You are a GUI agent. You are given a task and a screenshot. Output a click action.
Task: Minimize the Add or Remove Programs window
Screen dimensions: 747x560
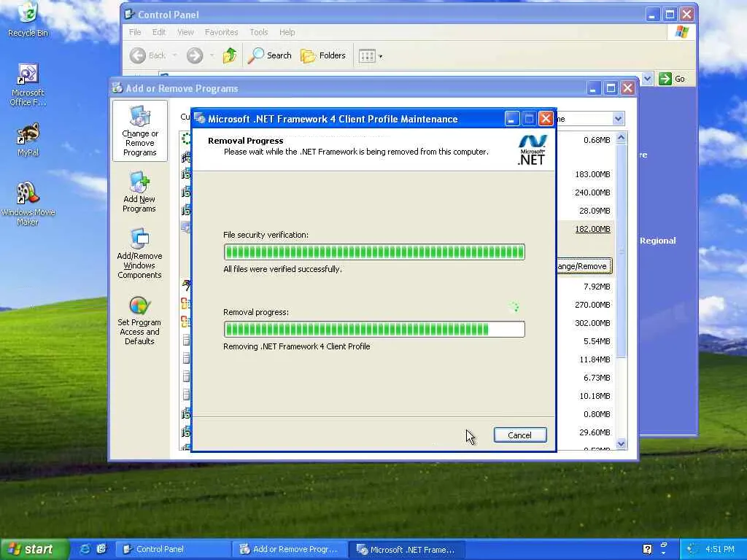pyautogui.click(x=593, y=88)
